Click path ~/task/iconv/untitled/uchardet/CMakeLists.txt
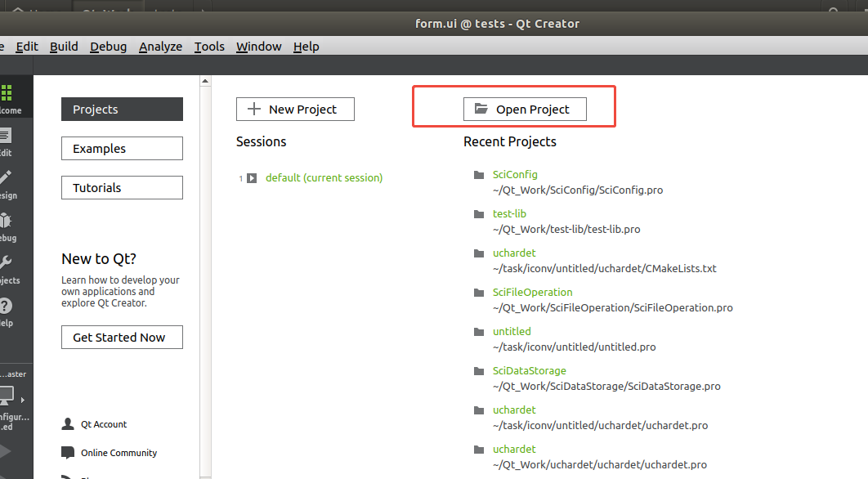The width and height of the screenshot is (868, 479). pos(605,269)
